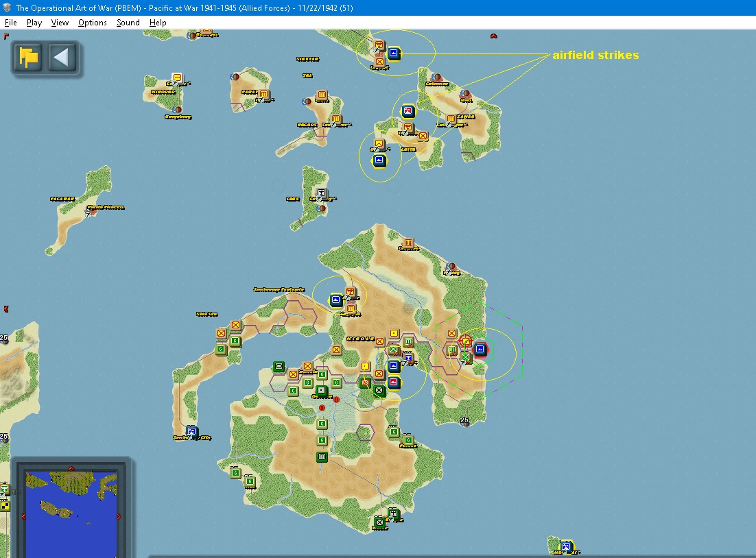Screen dimensions: 756x558
Task: Select tan unit beside the PANAY label
Action: [263, 94]
